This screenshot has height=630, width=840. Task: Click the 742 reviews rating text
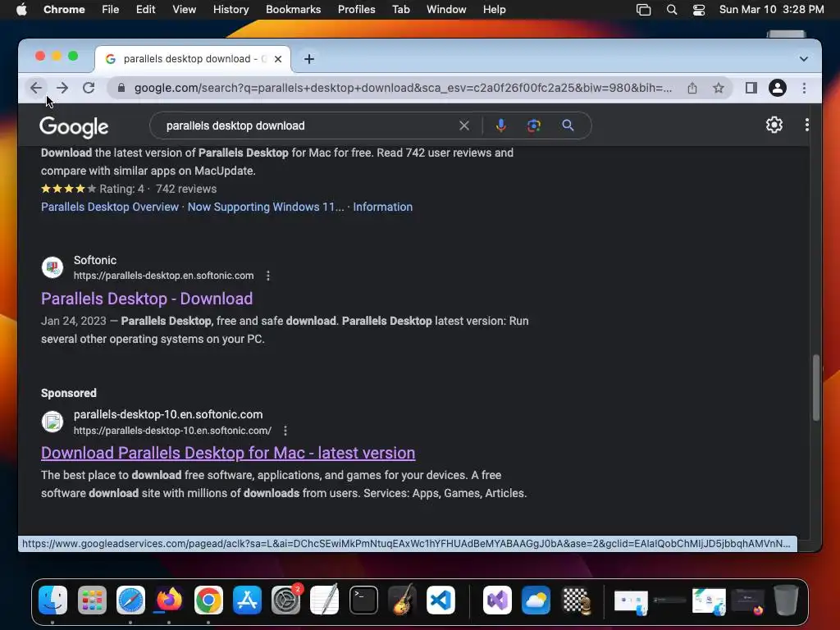(186, 189)
